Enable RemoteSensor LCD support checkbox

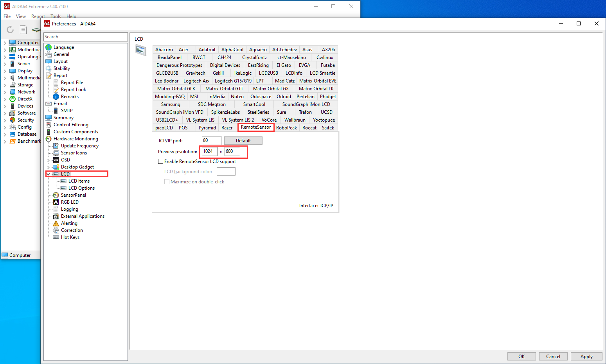click(x=161, y=161)
